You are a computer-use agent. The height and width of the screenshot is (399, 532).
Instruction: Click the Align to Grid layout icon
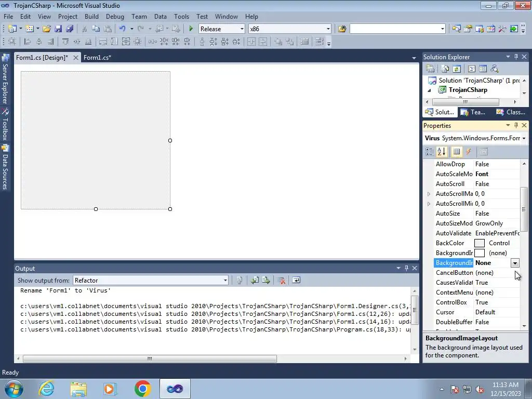12,42
